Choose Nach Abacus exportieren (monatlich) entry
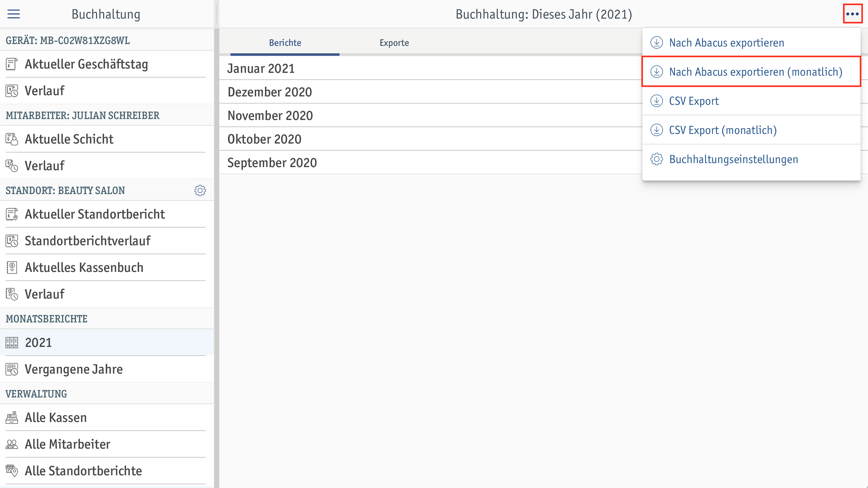 [x=752, y=72]
